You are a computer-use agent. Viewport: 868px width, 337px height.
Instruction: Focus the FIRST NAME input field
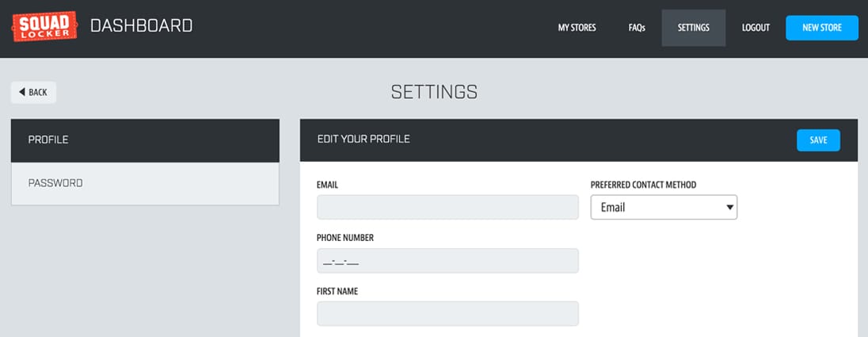447,314
